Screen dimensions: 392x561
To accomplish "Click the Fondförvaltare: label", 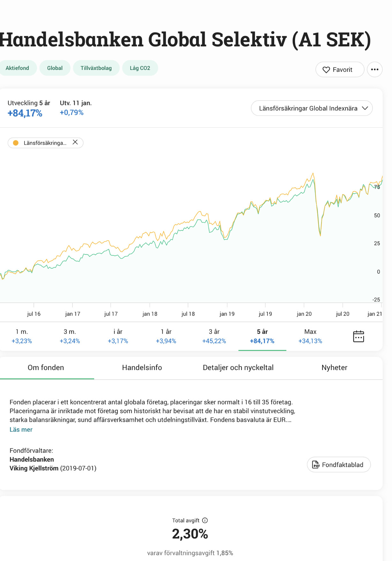I will click(x=31, y=451).
